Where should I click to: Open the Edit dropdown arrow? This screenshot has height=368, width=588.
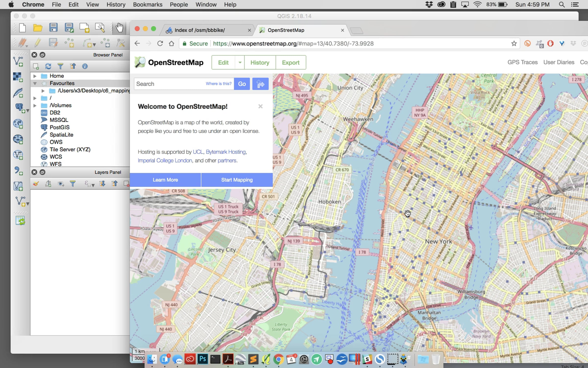coord(240,63)
